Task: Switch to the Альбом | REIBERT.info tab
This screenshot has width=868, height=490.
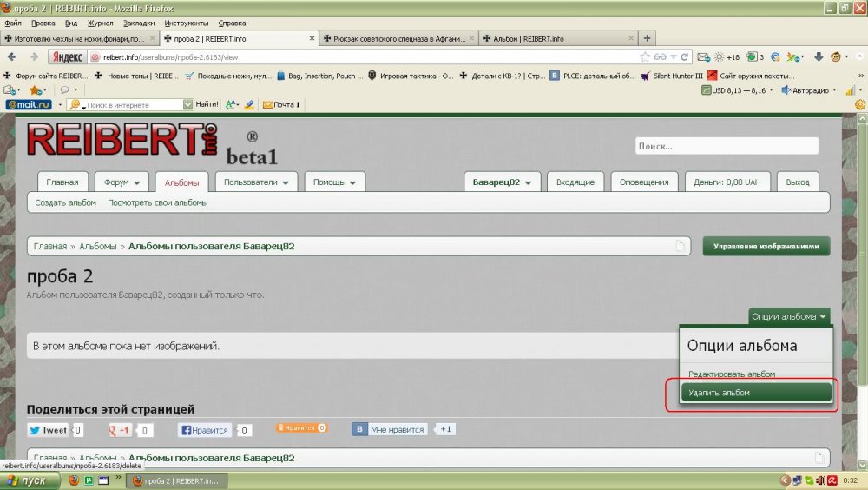Action: 558,39
